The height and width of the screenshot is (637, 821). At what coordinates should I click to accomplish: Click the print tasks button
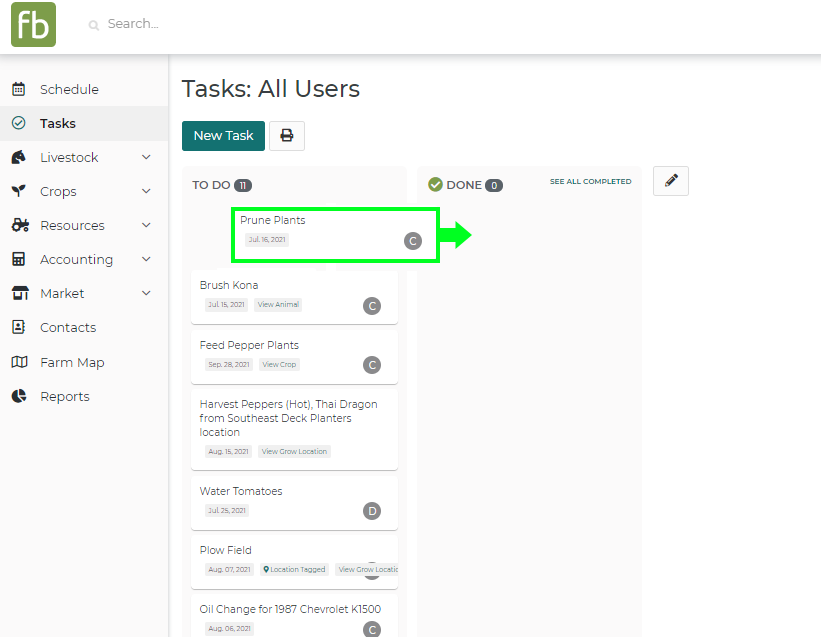[287, 136]
